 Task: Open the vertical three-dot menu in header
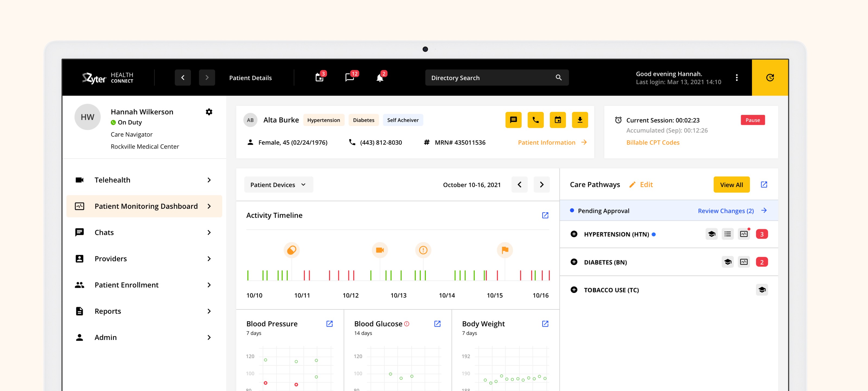coord(737,78)
